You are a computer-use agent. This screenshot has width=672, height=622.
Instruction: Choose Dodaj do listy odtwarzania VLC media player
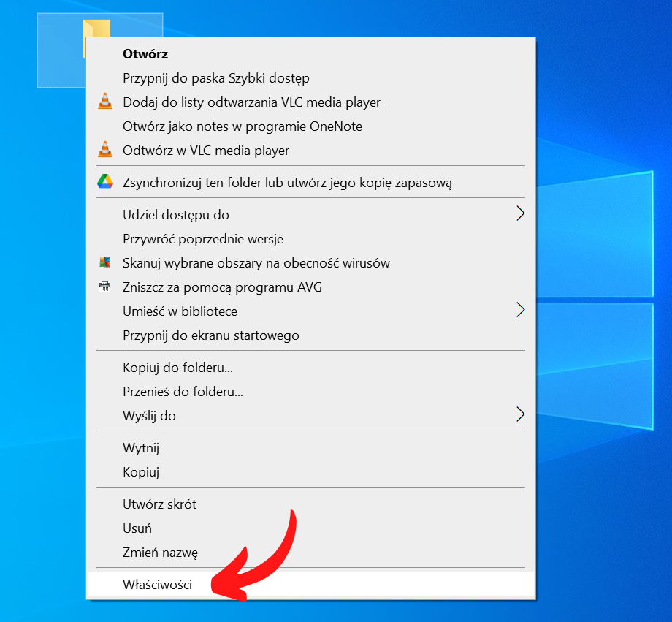[x=311, y=102]
